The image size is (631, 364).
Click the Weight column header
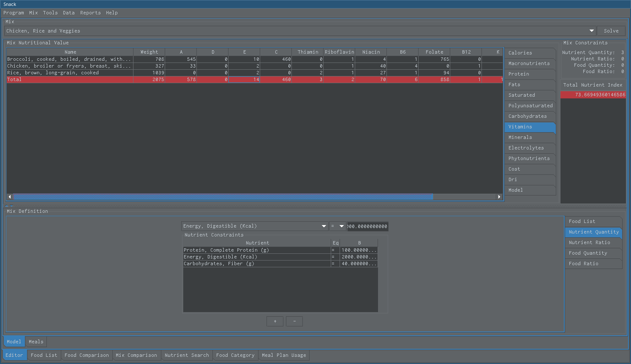[x=149, y=52]
